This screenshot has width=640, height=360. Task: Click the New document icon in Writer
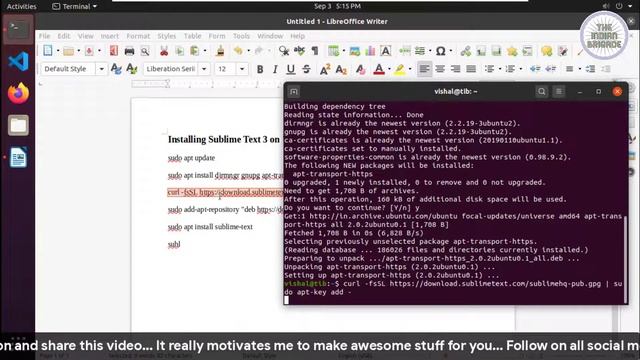(x=48, y=51)
